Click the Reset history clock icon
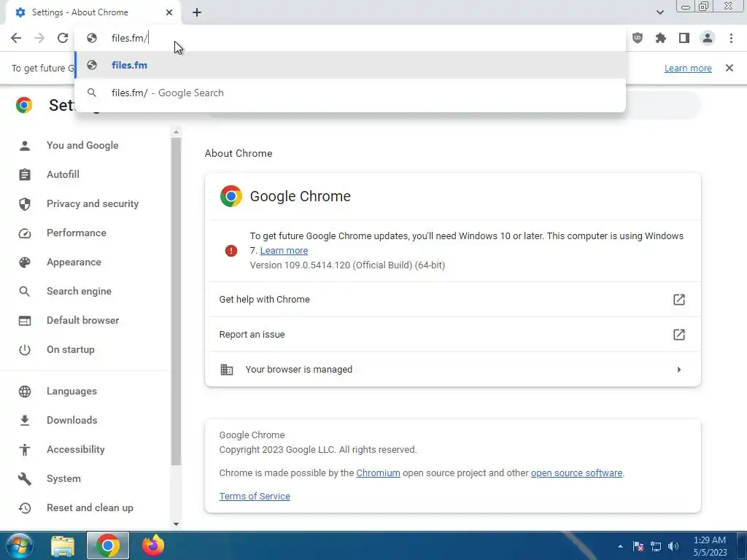Screen dimensions: 747x560 click(x=25, y=507)
